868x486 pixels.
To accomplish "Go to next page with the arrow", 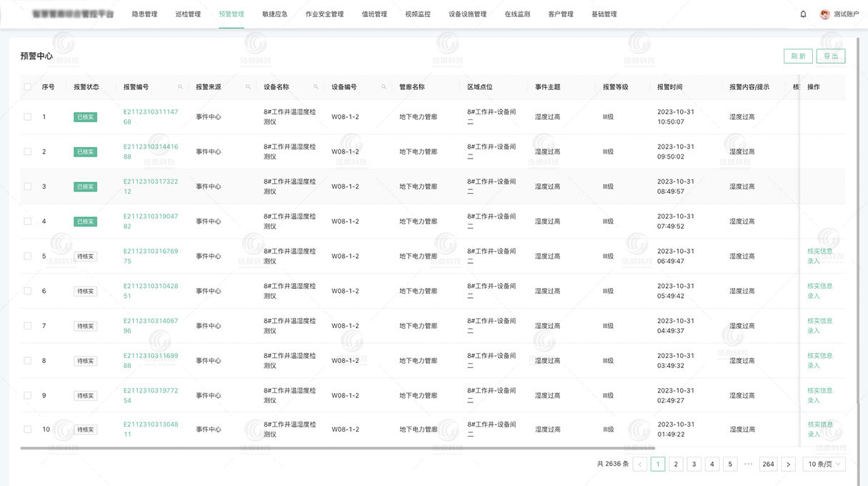I will [788, 464].
